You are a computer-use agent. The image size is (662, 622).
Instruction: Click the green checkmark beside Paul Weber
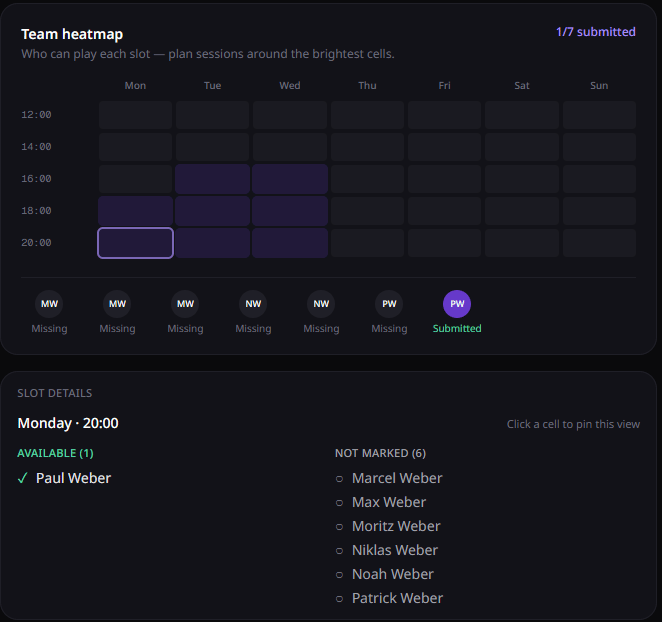pyautogui.click(x=23, y=478)
